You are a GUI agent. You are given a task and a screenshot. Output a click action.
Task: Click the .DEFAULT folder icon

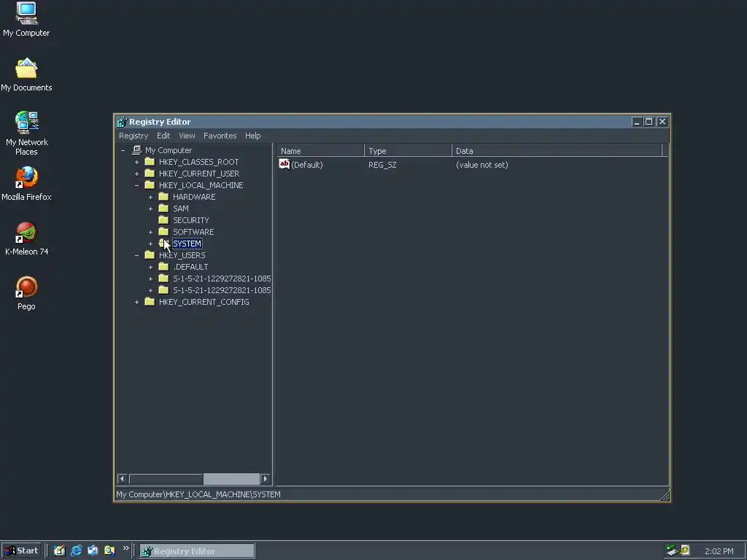tap(163, 267)
